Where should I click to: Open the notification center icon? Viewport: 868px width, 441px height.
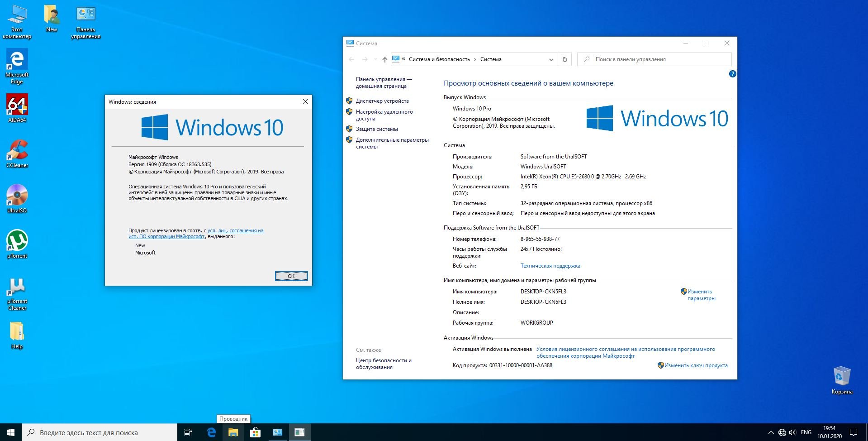tap(854, 432)
